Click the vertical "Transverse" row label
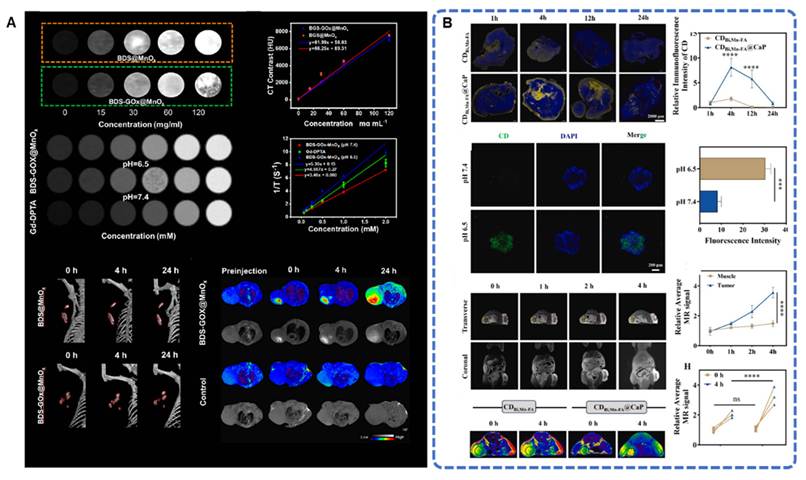 pos(465,317)
